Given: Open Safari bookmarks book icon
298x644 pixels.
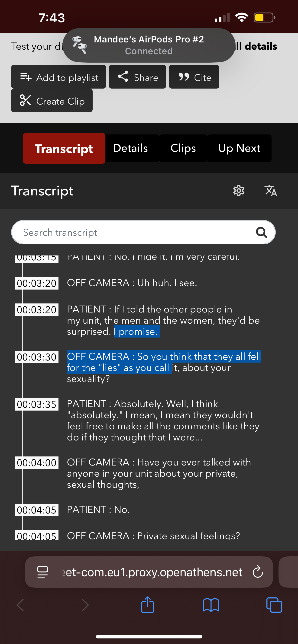Looking at the screenshot, I should (211, 605).
